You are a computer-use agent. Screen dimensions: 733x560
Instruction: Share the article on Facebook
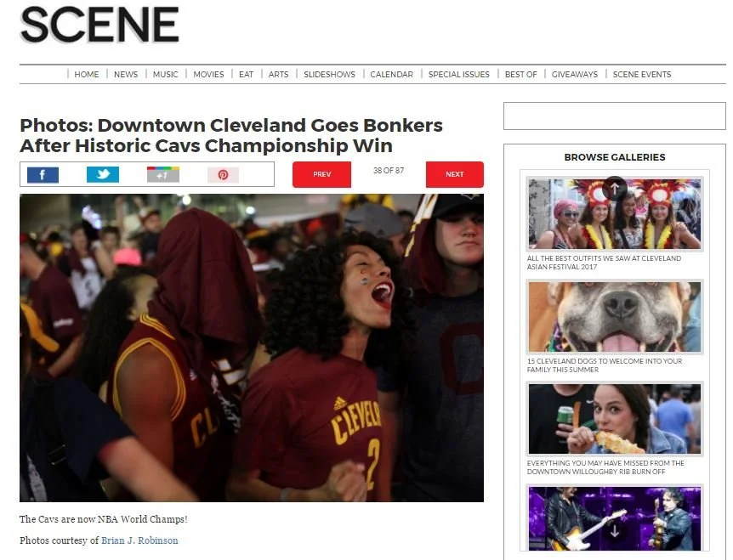[43, 175]
